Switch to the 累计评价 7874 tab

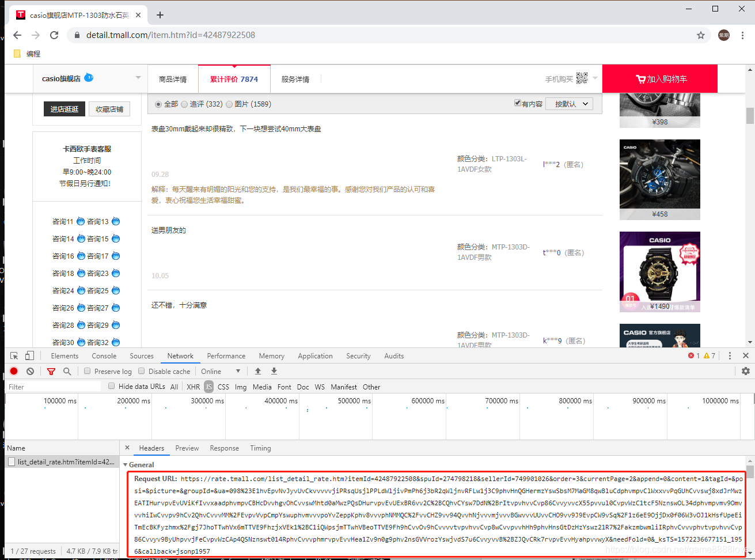(234, 79)
